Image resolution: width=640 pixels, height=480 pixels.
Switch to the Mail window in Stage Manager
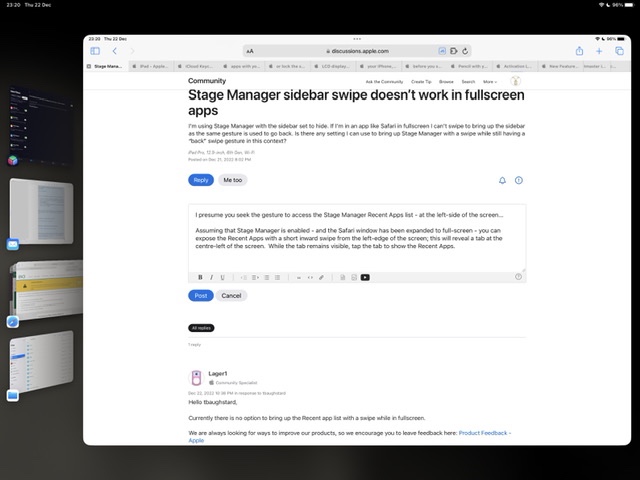41,211
